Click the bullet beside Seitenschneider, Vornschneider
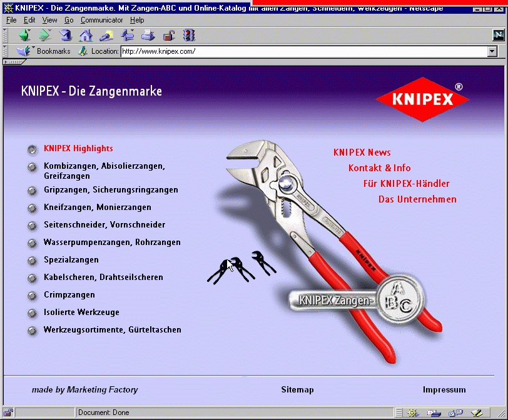Image resolution: width=508 pixels, height=420 pixels. tap(33, 226)
